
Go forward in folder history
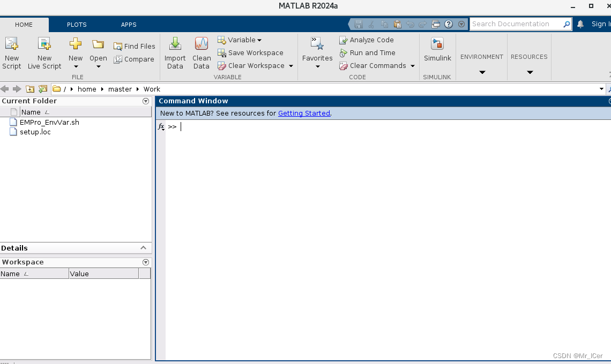pos(17,89)
